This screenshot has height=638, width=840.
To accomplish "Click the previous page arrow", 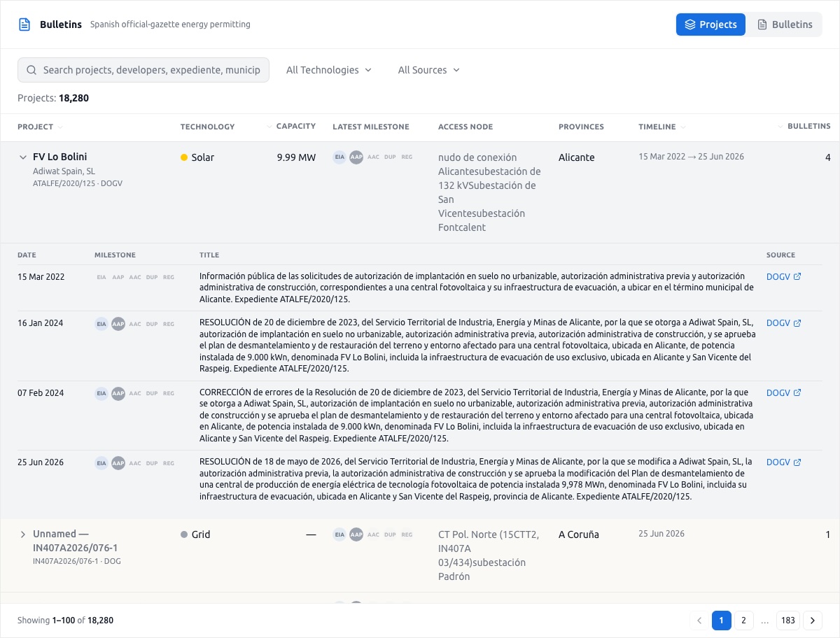I will (x=699, y=621).
